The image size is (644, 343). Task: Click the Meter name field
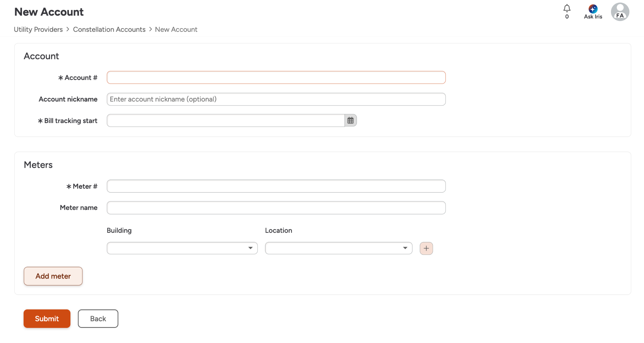276,208
